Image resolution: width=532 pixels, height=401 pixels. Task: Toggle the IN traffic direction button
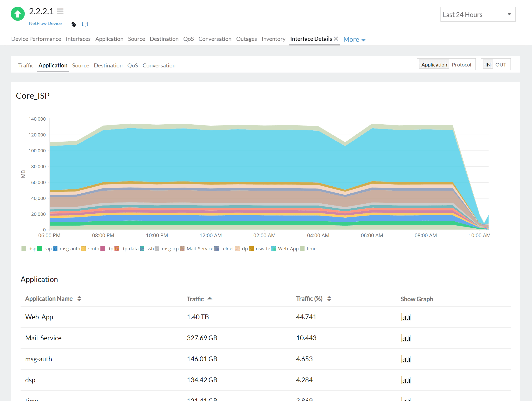[488, 64]
